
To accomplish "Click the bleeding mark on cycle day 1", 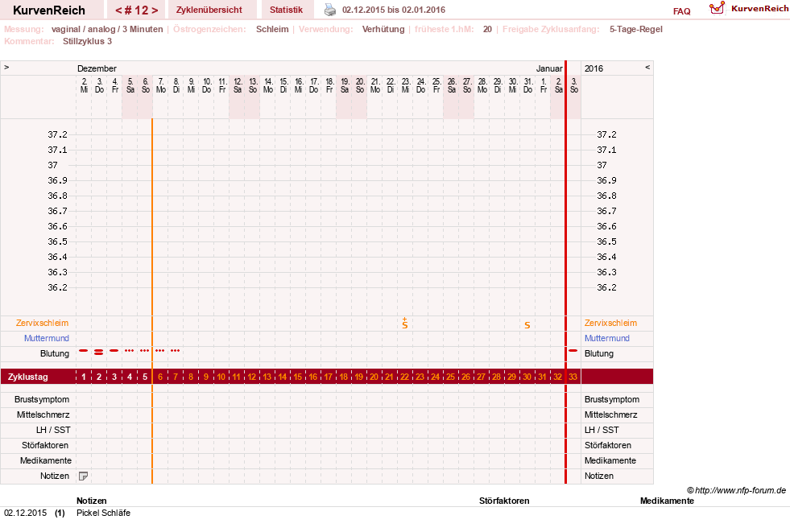I will [x=84, y=350].
